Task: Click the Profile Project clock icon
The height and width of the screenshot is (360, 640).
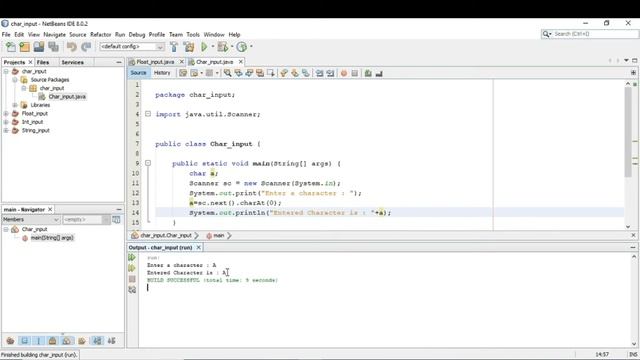Action: (x=242, y=47)
